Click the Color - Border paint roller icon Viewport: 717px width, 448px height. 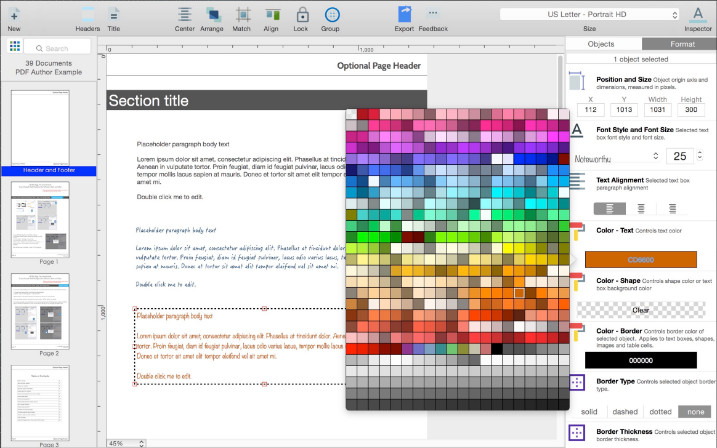(577, 331)
